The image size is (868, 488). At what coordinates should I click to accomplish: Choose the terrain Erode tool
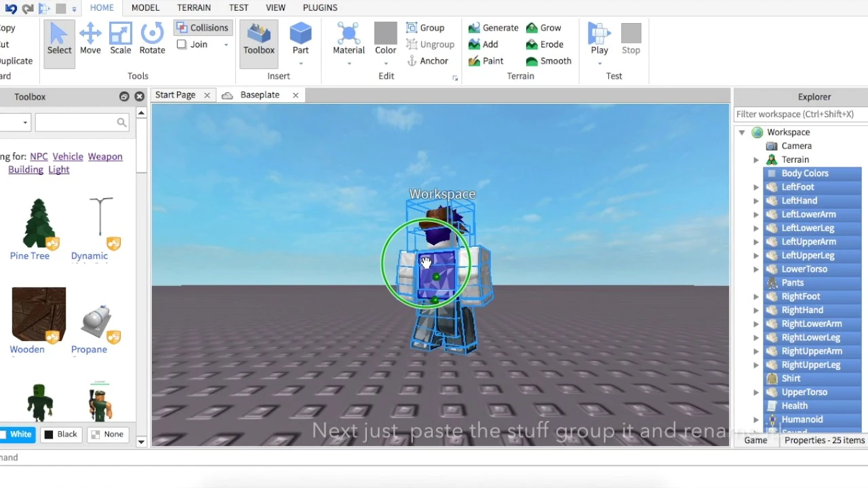pyautogui.click(x=545, y=45)
